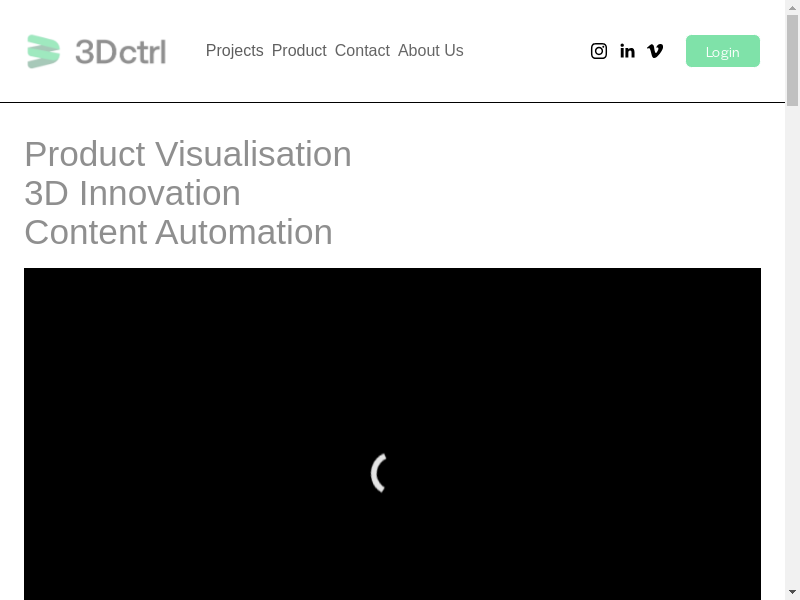Navigate to the Contact page
Screen dimensions: 800x600
coord(362,51)
